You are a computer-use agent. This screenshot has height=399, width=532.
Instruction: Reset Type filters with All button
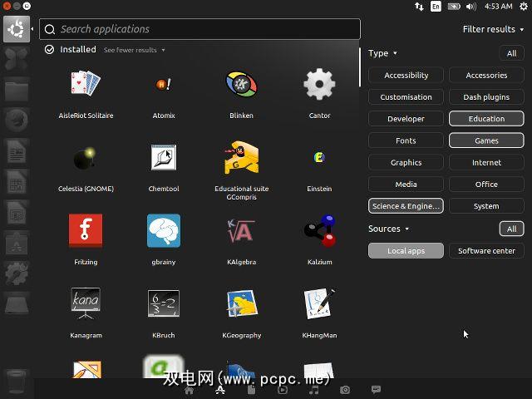(511, 53)
